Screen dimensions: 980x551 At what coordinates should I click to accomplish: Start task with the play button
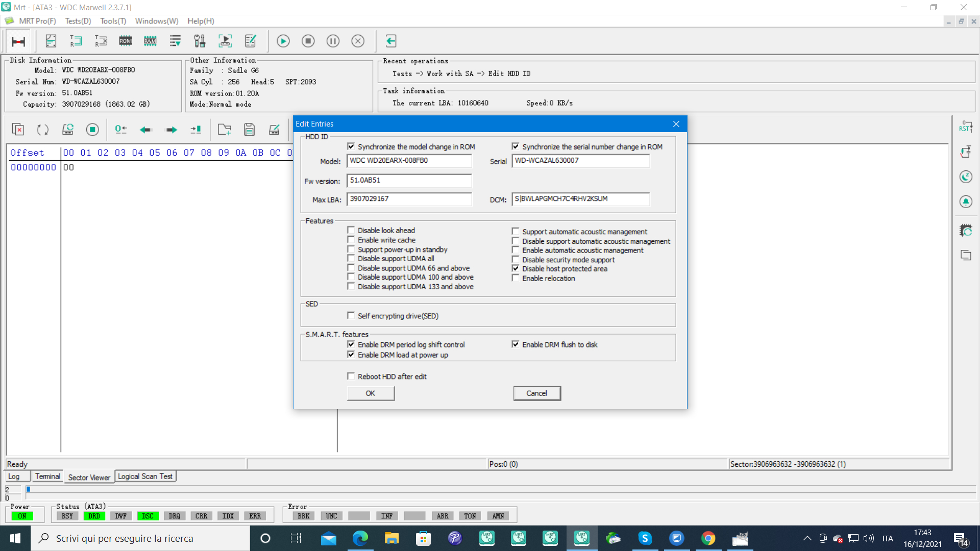(283, 41)
